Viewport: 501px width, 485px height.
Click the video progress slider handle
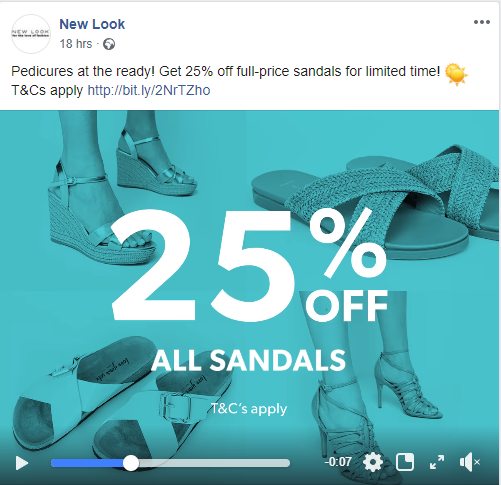point(131,463)
